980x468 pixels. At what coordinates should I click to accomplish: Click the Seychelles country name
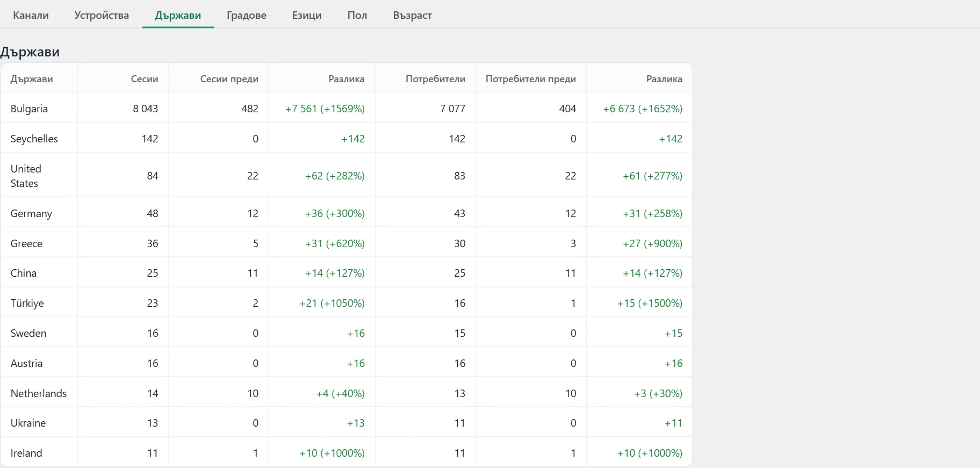pyautogui.click(x=34, y=139)
